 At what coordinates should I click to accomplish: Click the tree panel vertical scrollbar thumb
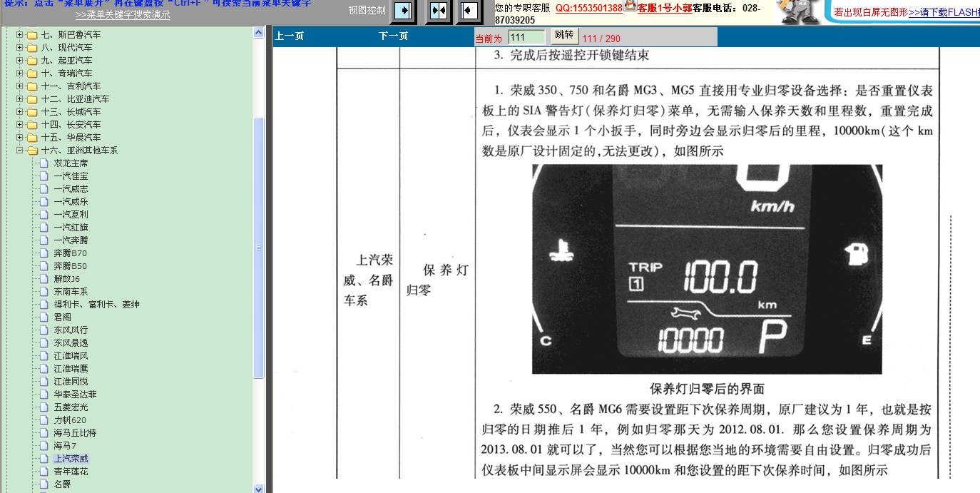[259, 248]
